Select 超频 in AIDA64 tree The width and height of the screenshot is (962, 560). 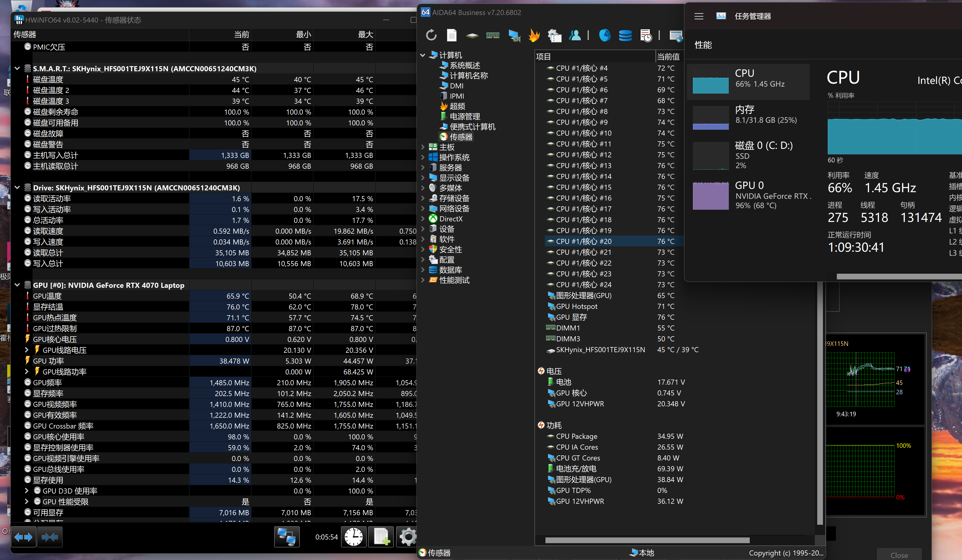click(x=457, y=106)
